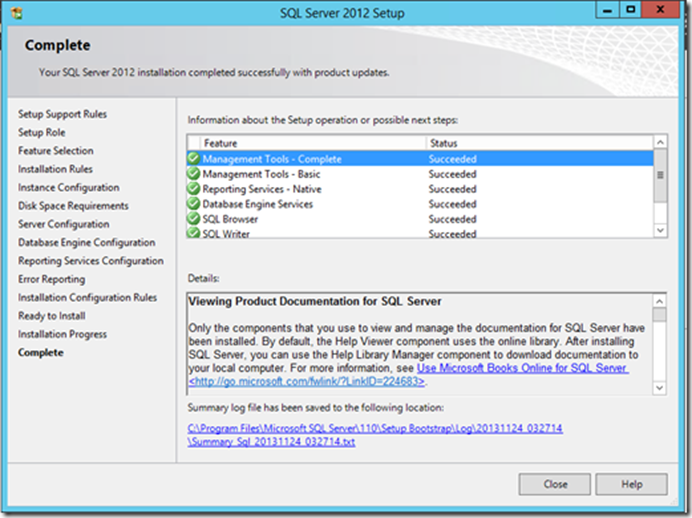The image size is (692, 518).
Task: Click the Error Reporting step
Action: tap(52, 279)
